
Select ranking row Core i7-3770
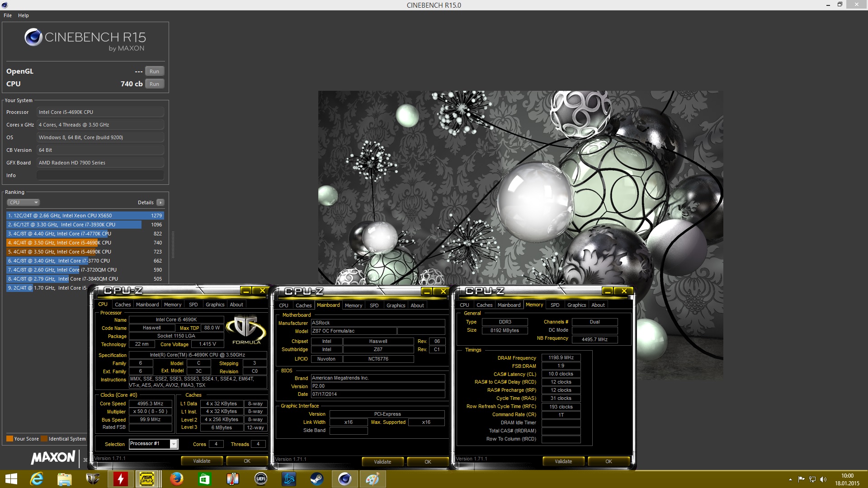tap(85, 261)
